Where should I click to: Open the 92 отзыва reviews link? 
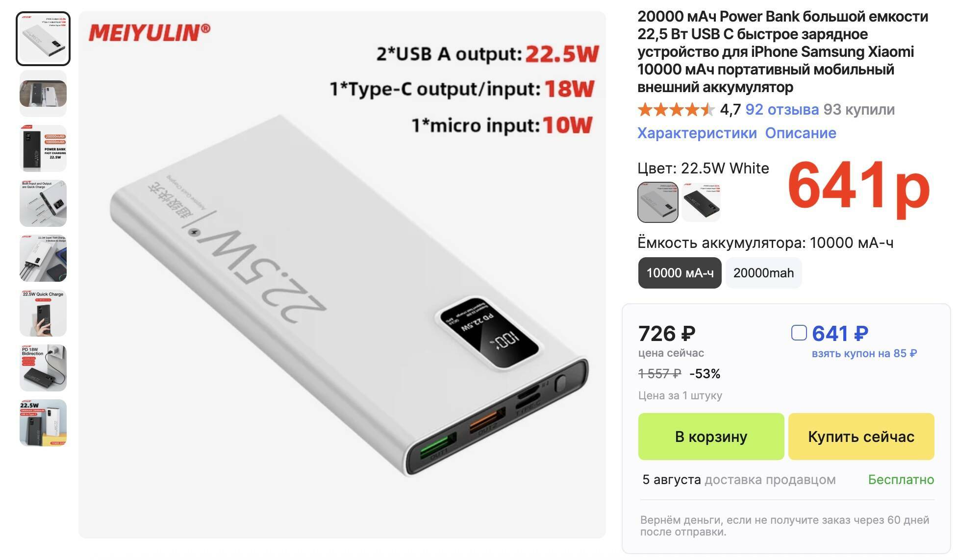point(782,110)
